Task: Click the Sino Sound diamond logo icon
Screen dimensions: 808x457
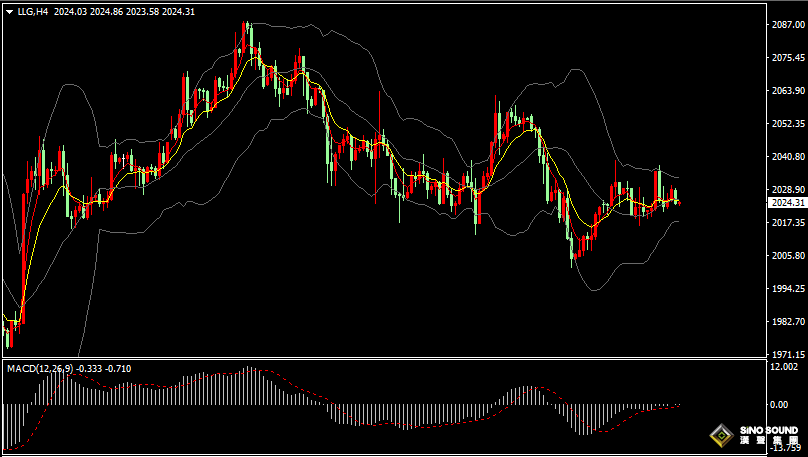Action: [x=719, y=436]
